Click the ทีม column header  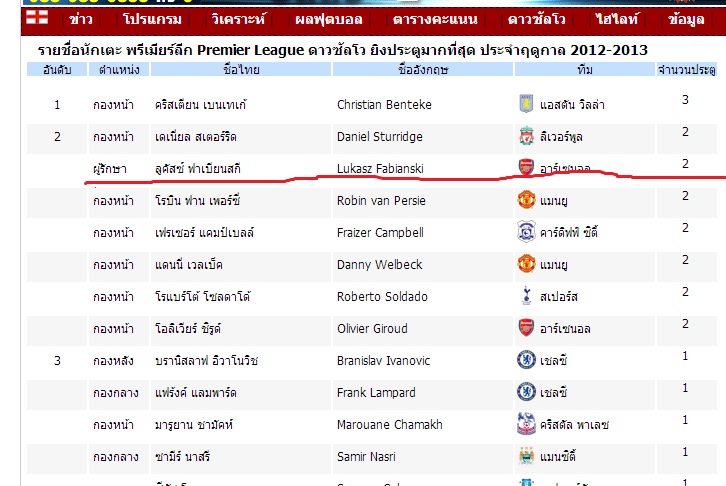585,70
